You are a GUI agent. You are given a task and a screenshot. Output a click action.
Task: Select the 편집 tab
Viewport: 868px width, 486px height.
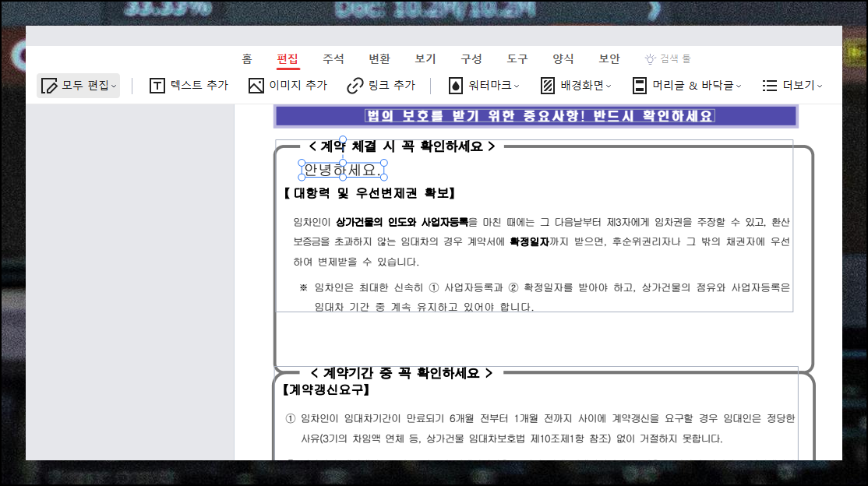[x=288, y=58]
